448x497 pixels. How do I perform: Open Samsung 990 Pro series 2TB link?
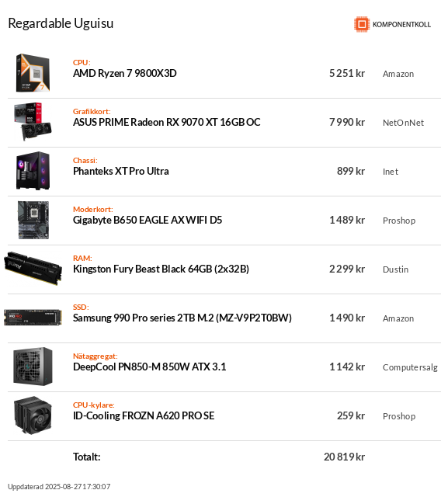(x=182, y=318)
